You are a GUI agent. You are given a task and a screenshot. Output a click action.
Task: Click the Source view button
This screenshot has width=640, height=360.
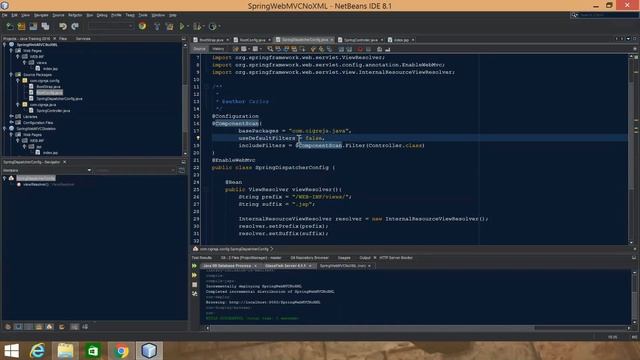200,49
